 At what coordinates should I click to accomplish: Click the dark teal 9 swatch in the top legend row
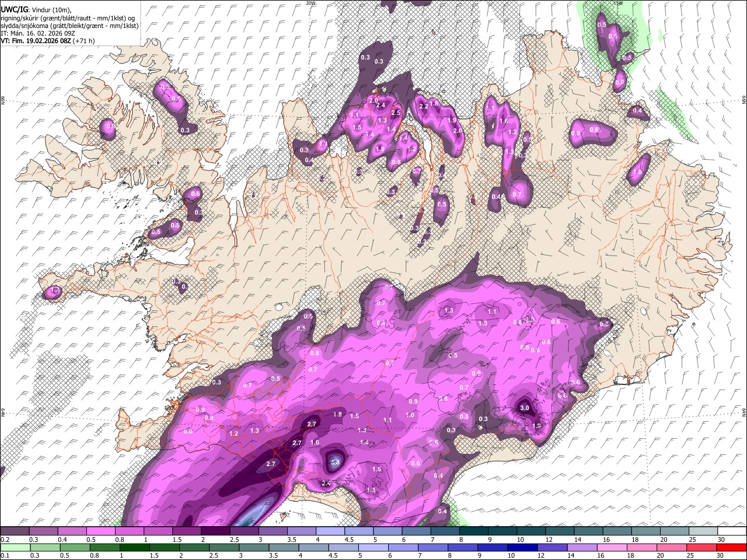coord(502,531)
